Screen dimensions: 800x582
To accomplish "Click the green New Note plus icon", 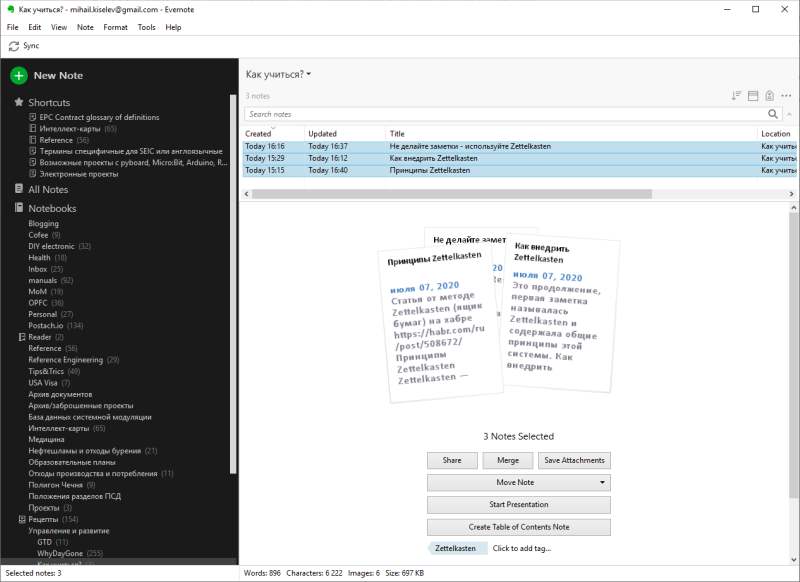I will click(19, 75).
